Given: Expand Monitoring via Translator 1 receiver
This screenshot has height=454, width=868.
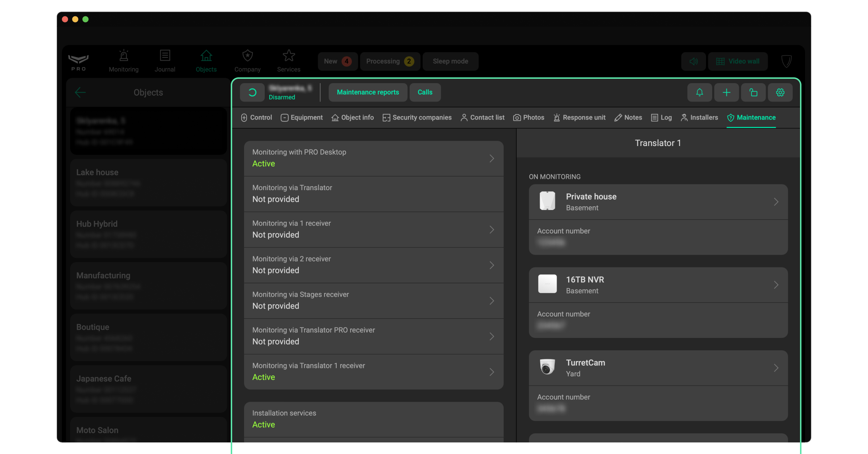Looking at the screenshot, I should [x=492, y=372].
